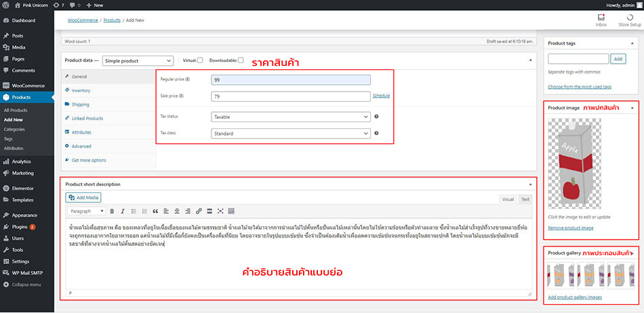Enable the Virtual checkbox
This screenshot has height=313, width=644.
tap(200, 60)
